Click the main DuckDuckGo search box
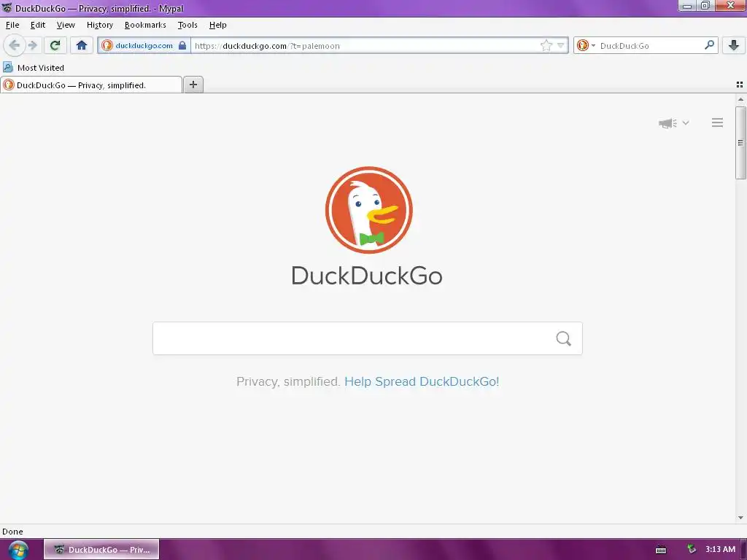The image size is (747, 560). [x=368, y=338]
